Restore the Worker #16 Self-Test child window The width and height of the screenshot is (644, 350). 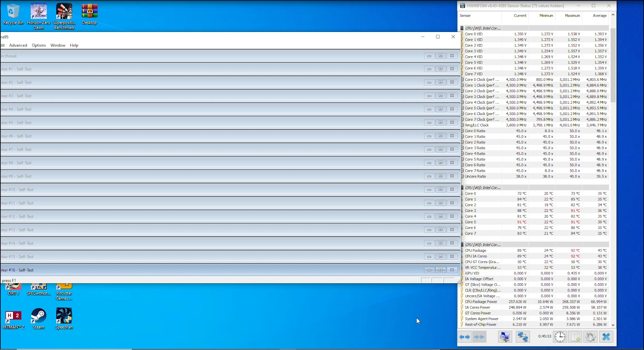pyautogui.click(x=440, y=270)
